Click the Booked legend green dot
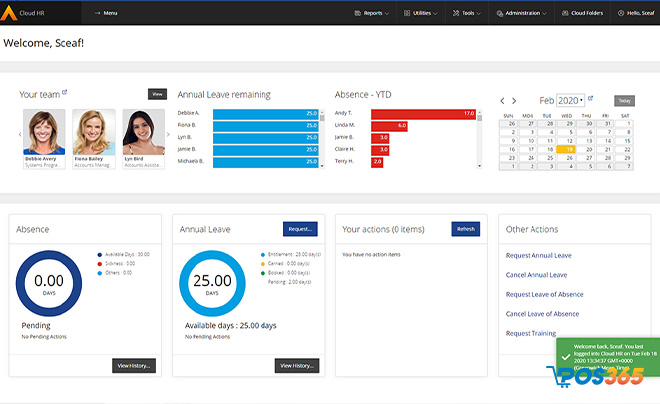 [x=263, y=273]
